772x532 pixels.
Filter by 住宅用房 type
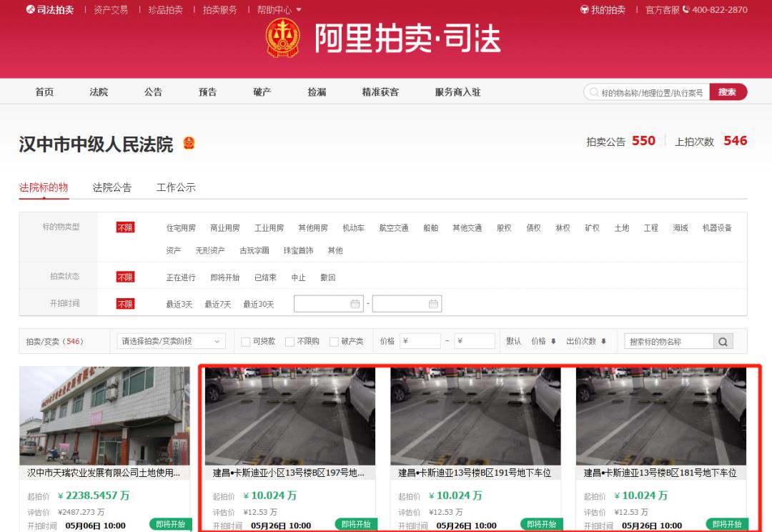(181, 228)
